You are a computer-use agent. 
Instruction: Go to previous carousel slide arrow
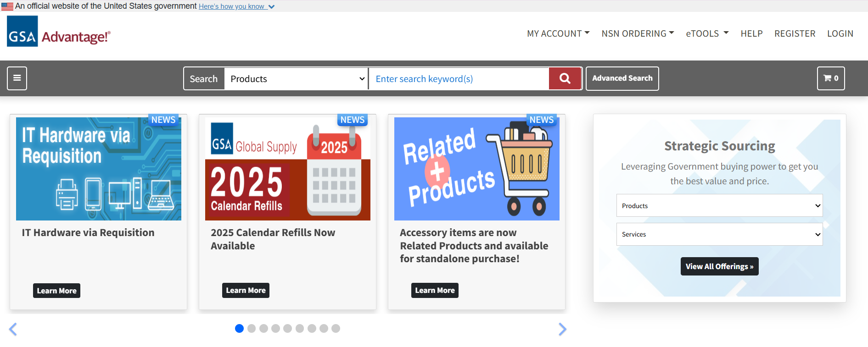[13, 329]
